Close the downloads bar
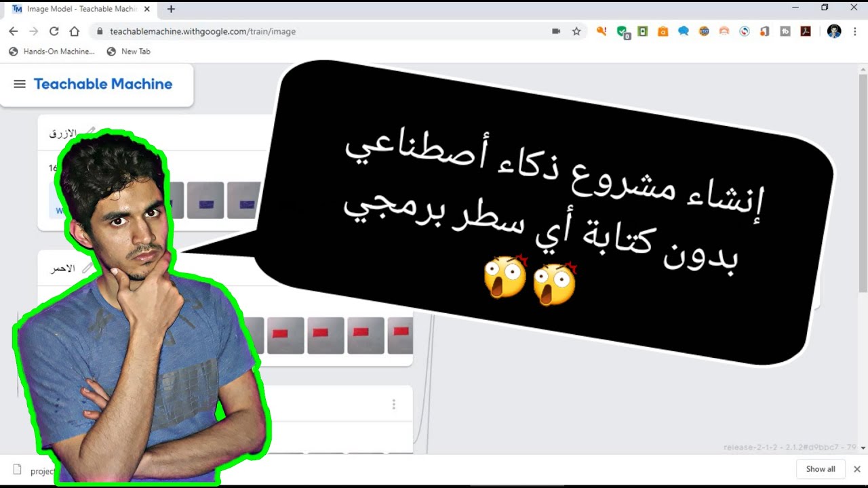Screen dimensions: 868x488 (x=856, y=469)
